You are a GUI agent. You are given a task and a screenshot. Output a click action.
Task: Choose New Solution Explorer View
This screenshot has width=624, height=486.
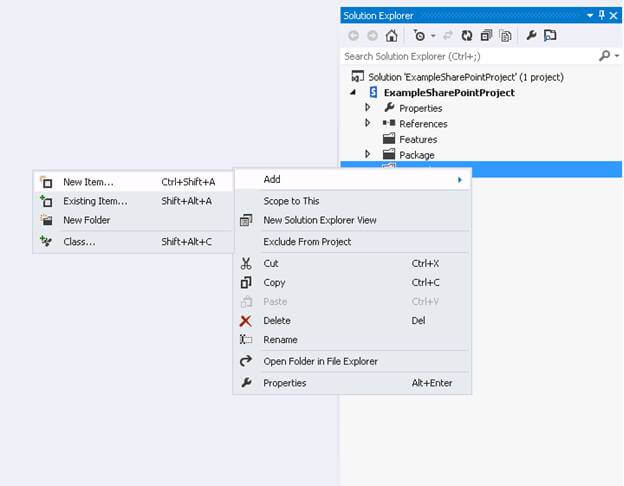[352, 220]
